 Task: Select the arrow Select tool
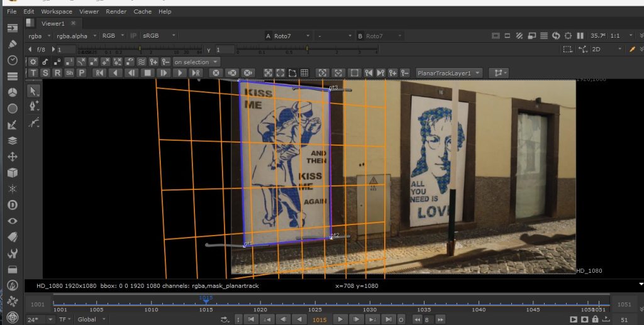[x=34, y=91]
